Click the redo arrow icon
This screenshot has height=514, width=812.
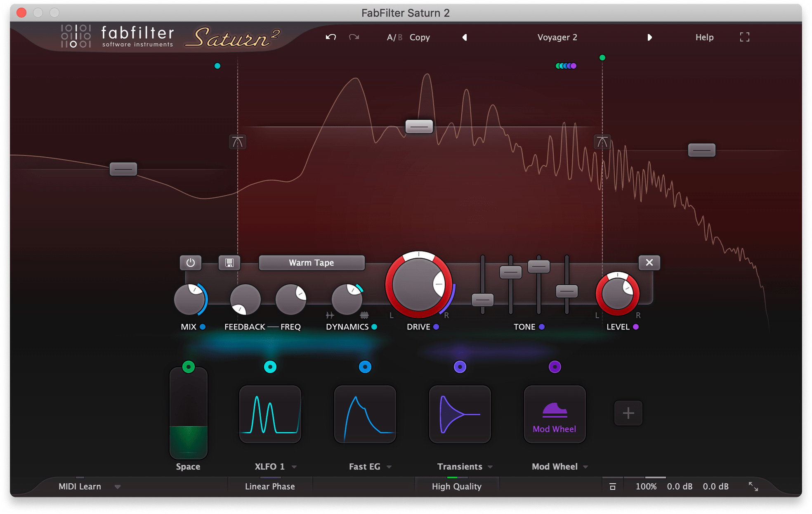(354, 37)
